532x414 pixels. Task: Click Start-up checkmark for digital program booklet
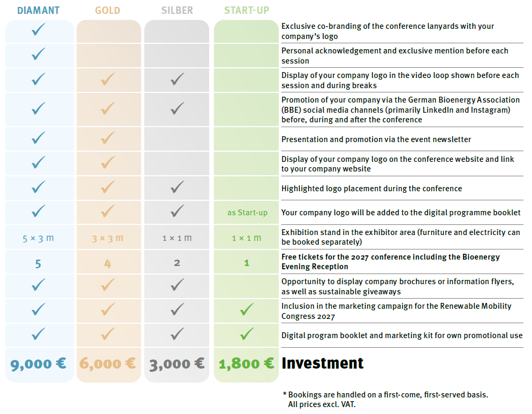pos(246,334)
